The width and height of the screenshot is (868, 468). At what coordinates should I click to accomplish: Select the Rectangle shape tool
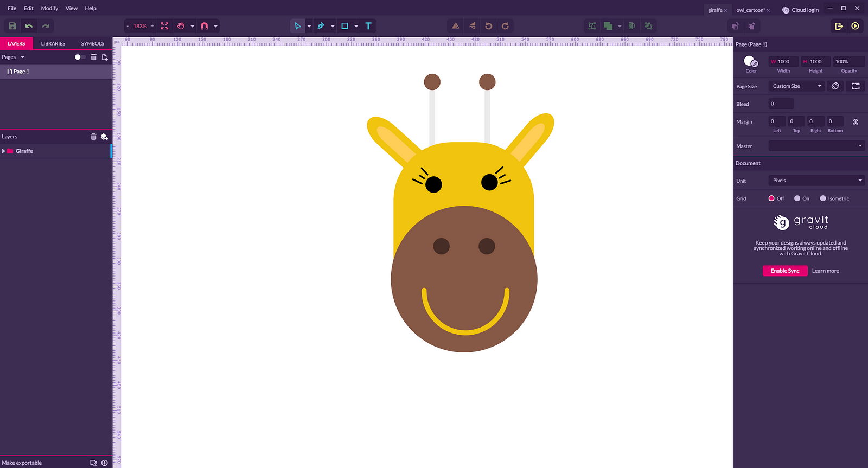pos(344,26)
